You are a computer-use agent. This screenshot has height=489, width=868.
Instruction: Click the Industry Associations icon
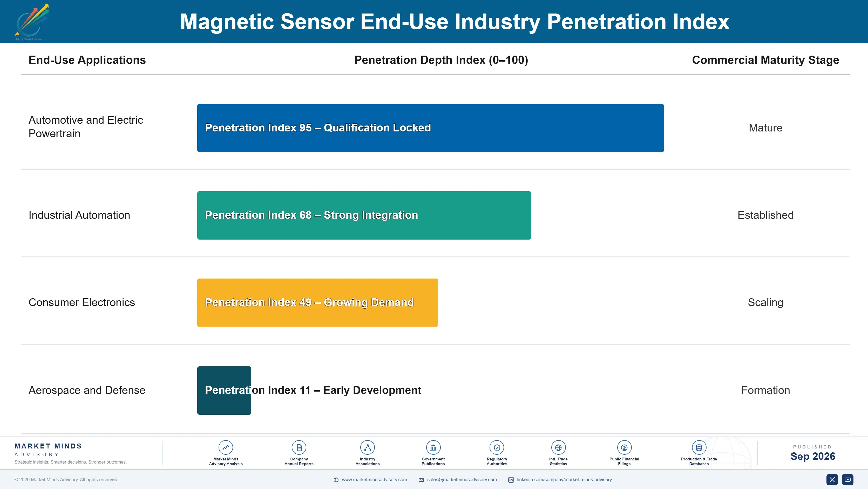pyautogui.click(x=367, y=447)
